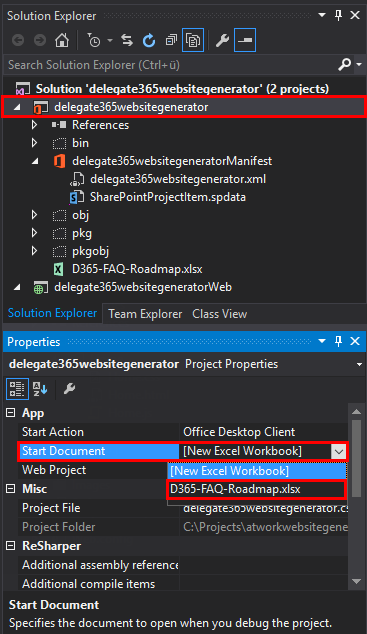Click the Excel icon of D365-FAQ-Roadmap.xlsx
The height and width of the screenshot is (634, 367).
(59, 269)
